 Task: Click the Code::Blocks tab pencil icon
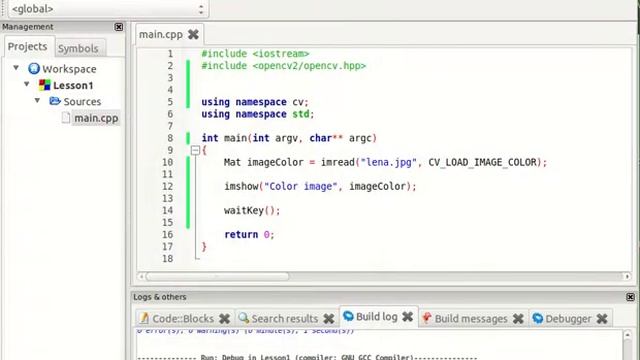pos(144,318)
